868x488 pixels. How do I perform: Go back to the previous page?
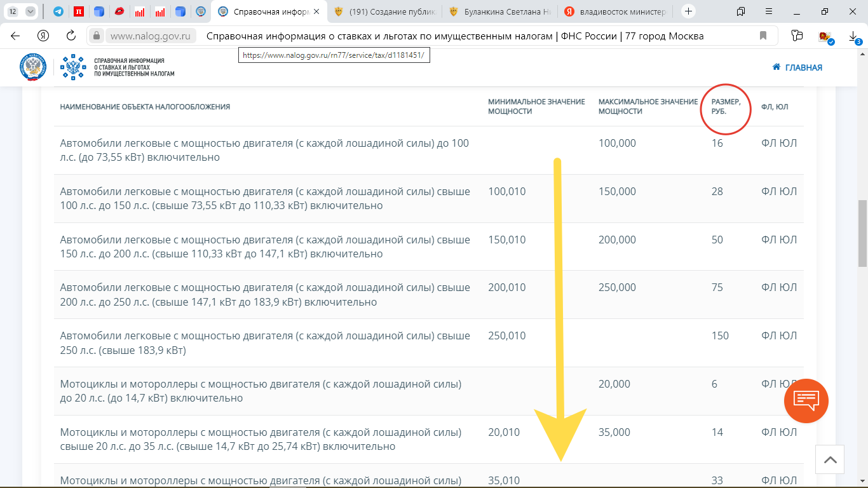[x=15, y=36]
